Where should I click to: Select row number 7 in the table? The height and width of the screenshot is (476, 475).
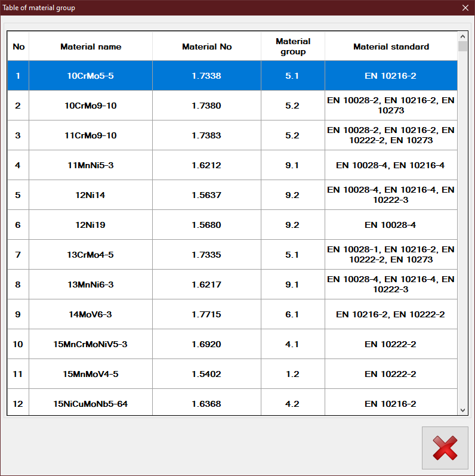(x=18, y=255)
